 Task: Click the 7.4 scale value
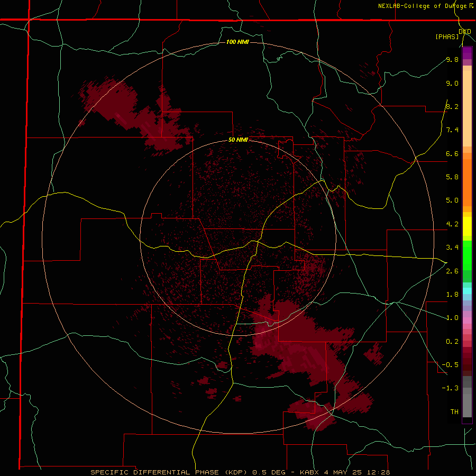coord(452,130)
